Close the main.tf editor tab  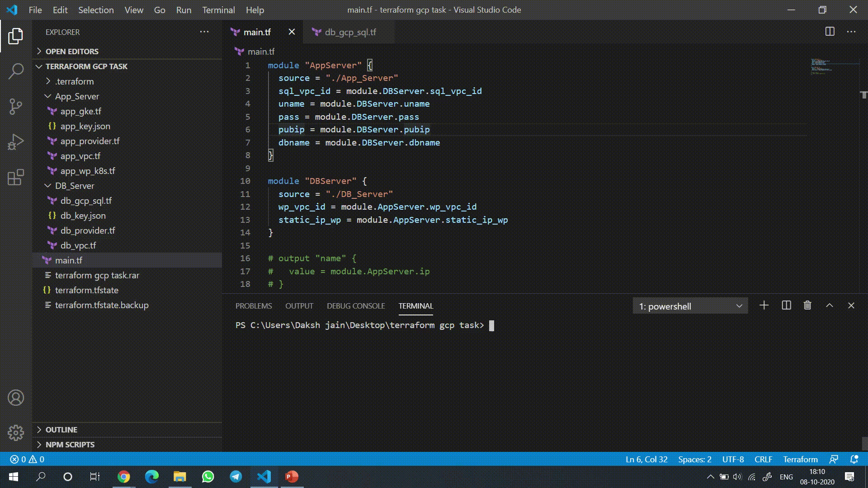292,32
